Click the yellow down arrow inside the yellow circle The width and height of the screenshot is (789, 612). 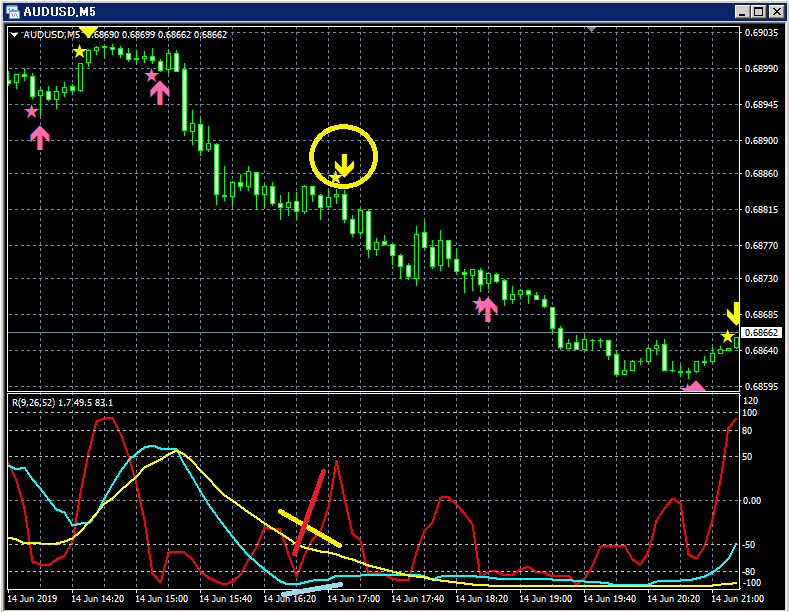[x=345, y=165]
